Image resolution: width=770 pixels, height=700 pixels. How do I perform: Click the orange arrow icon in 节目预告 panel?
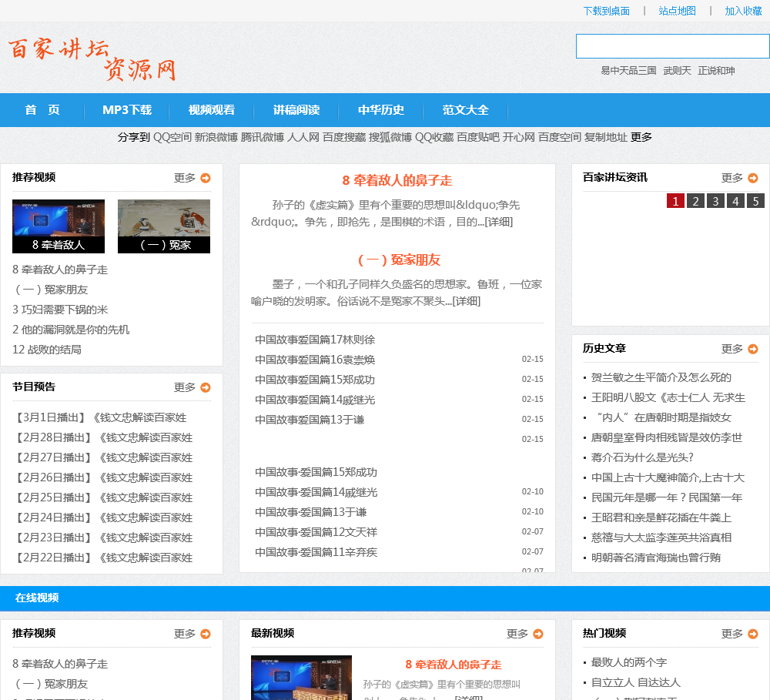coord(206,387)
